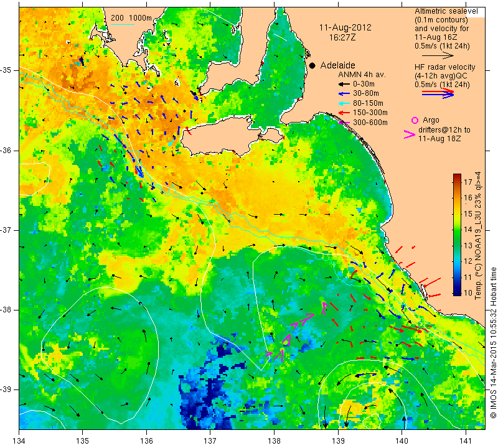Viewport: 498px width, 448px height.
Task: Click the '200 1000m' bathymetry legend text
Action: click(131, 18)
